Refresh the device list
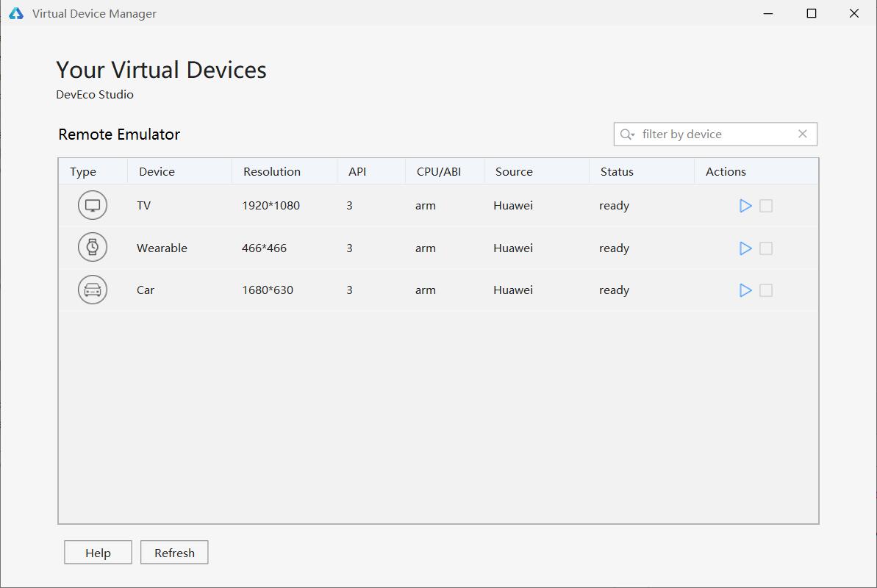This screenshot has width=877, height=588. 174,553
